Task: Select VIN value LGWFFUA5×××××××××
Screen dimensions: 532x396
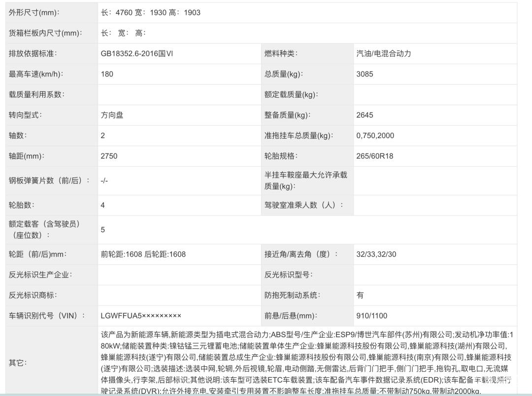Action: pos(141,316)
